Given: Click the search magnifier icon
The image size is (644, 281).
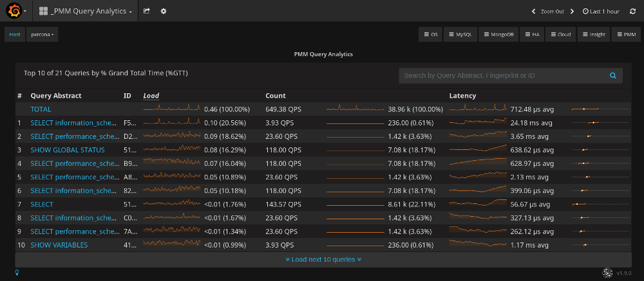Looking at the screenshot, I should (x=613, y=76).
